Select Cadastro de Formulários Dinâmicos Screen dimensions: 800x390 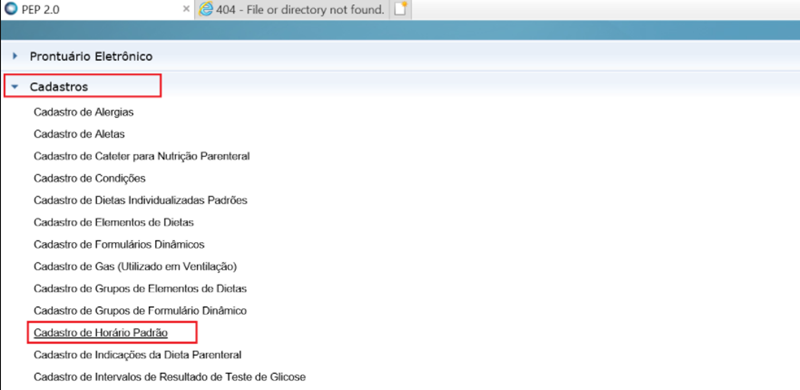tap(119, 245)
